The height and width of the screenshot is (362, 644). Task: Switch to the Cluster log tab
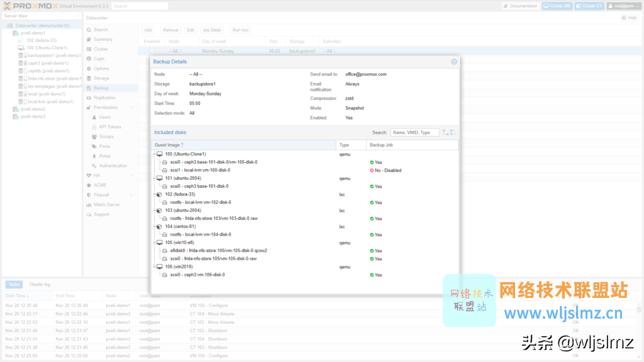(40, 285)
